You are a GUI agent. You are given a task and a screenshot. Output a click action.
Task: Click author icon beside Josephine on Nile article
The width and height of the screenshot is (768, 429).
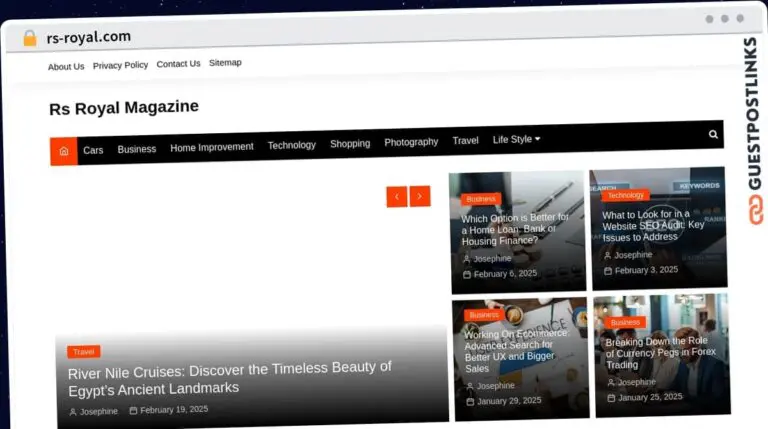[x=73, y=412]
